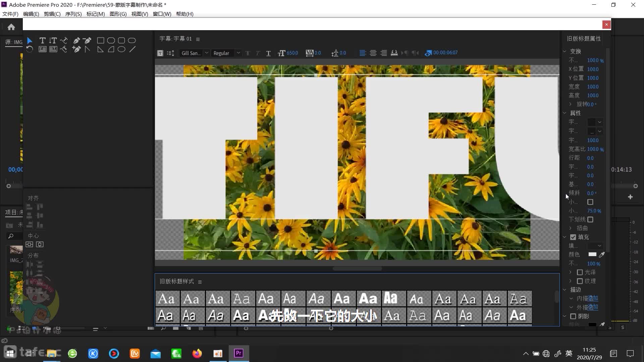Open Firefox from the taskbar
The height and width of the screenshot is (362, 644).
[x=197, y=354]
